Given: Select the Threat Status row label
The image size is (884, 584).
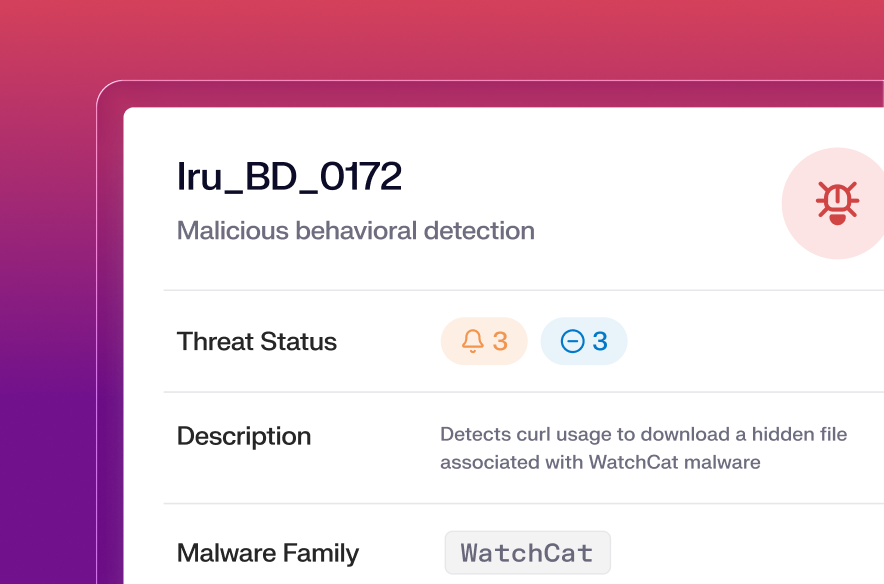Looking at the screenshot, I should coord(256,341).
